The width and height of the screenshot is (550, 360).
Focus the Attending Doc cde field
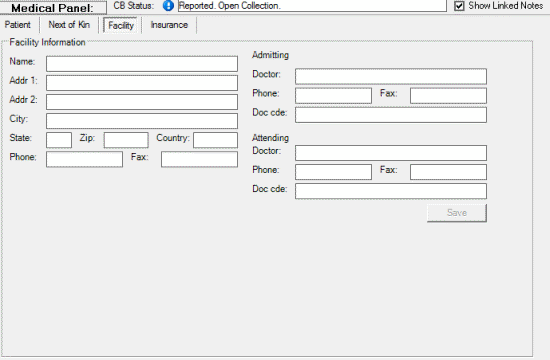tap(391, 191)
